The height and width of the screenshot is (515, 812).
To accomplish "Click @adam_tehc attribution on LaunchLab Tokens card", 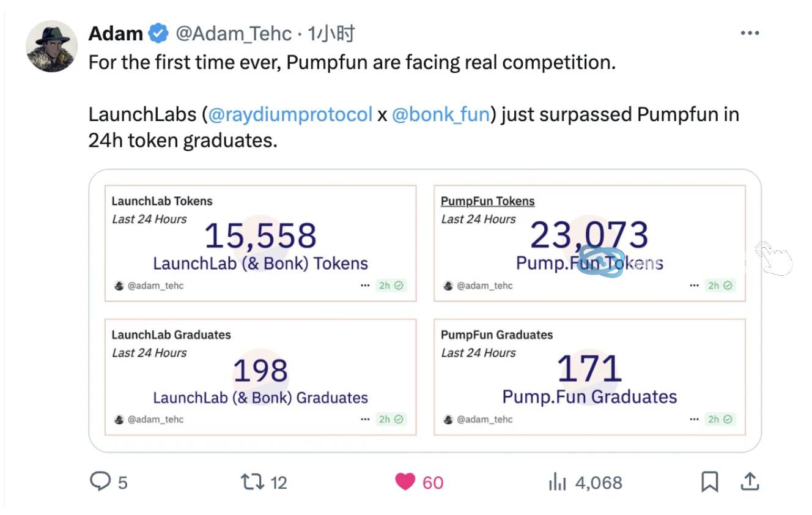I will coord(155,285).
